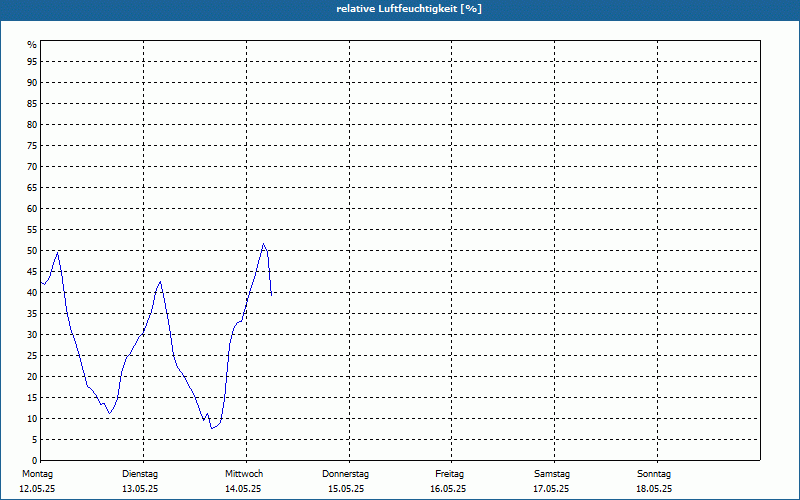Click the 'Sonntag' day label

point(654,474)
